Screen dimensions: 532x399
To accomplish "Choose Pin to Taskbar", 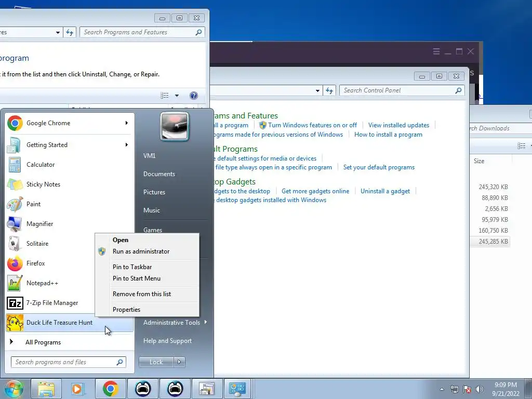I will pos(147,267).
